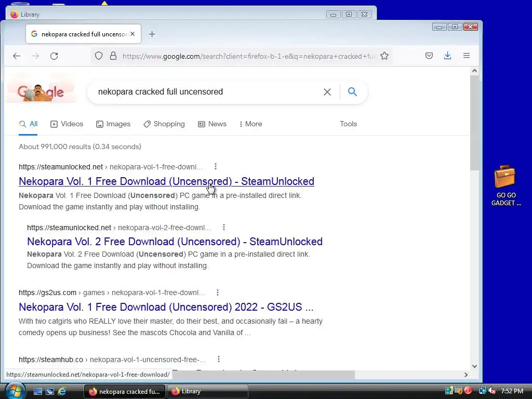Open the Pocket save icon
This screenshot has height=399, width=532.
pos(429,56)
